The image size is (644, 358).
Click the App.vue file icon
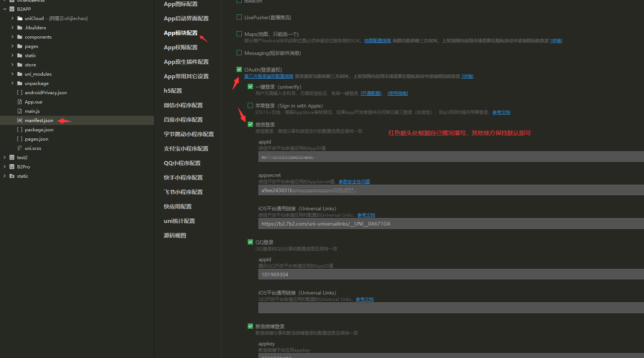(20, 102)
